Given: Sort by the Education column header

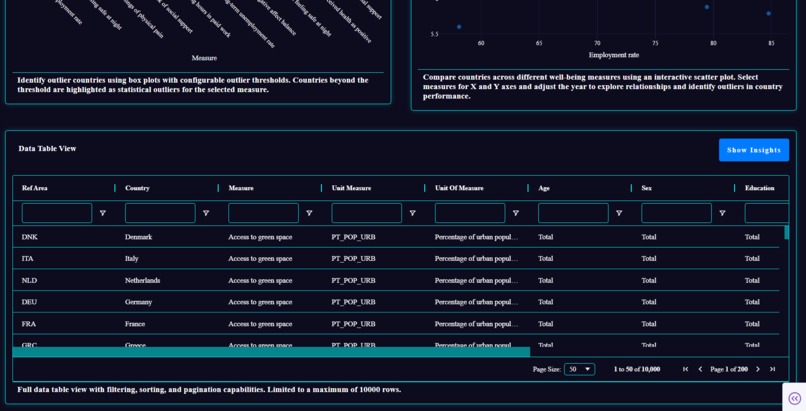Looking at the screenshot, I should click(760, 188).
